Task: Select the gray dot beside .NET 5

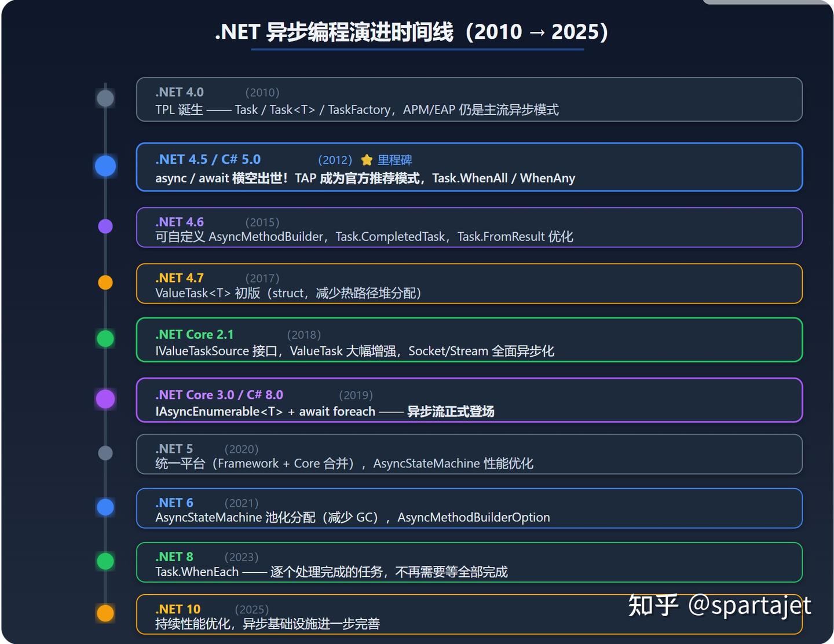Action: [105, 453]
